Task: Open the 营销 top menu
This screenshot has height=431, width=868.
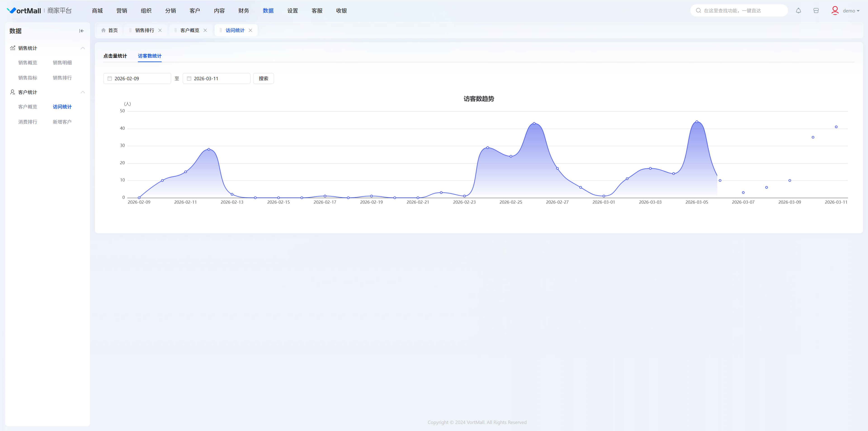Action: coord(122,11)
